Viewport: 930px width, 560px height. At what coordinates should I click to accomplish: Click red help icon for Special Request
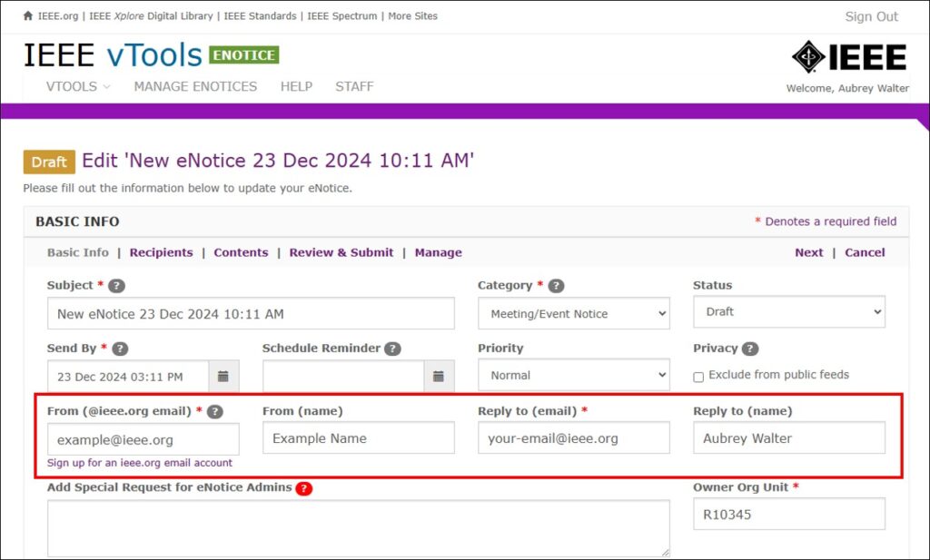[x=304, y=488]
